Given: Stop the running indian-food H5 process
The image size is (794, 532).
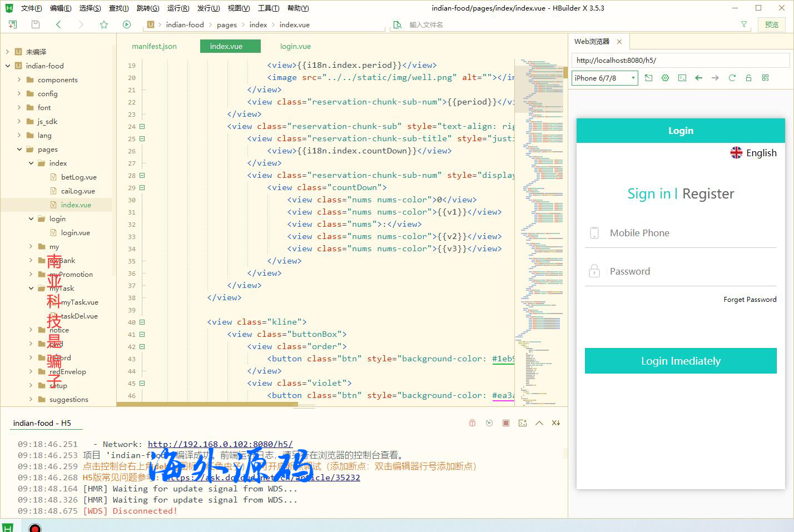Looking at the screenshot, I should tap(506, 423).
